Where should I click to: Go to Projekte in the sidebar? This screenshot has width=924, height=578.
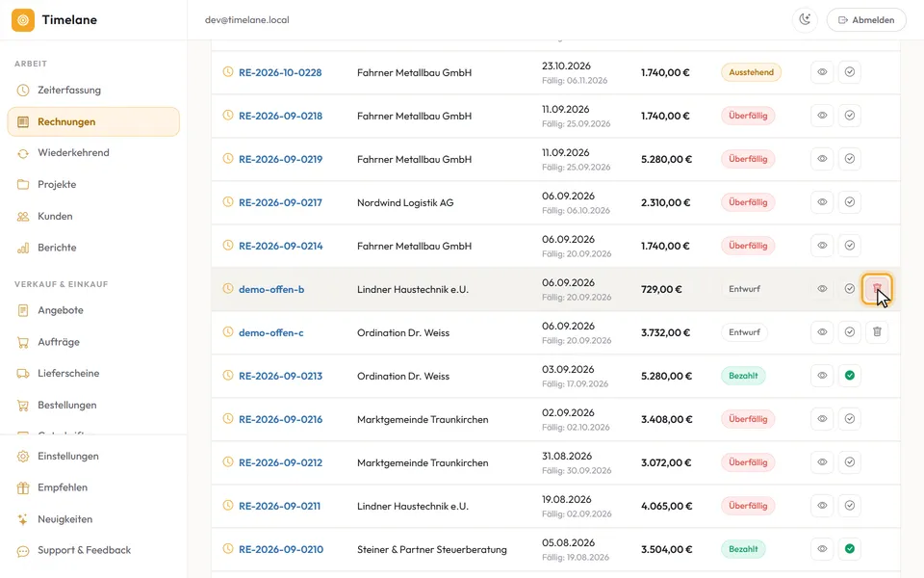click(93, 185)
